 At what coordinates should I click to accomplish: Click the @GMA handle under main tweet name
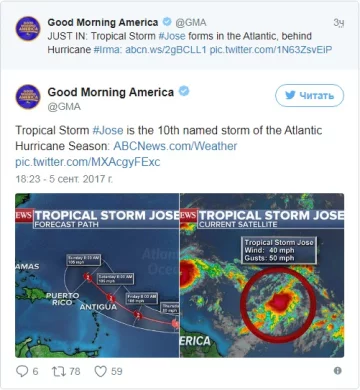coord(64,107)
